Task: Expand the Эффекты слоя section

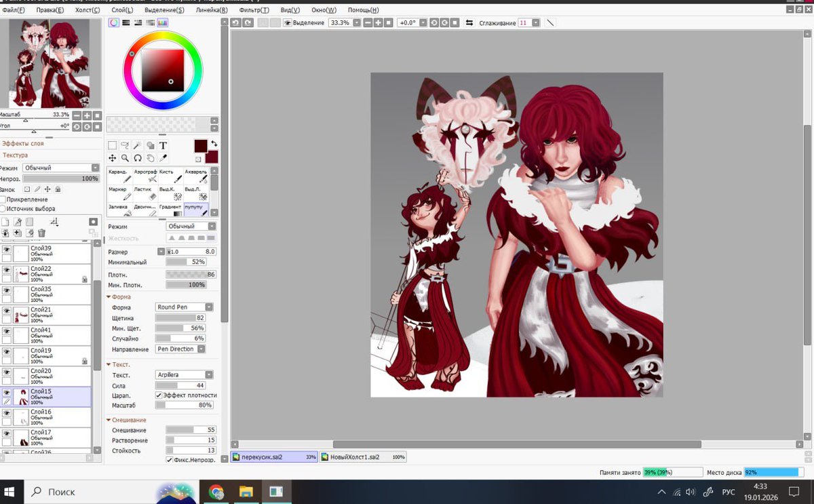Action: pos(24,144)
